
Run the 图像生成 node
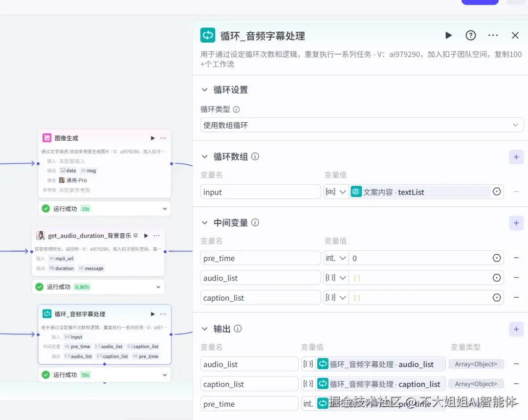pyautogui.click(x=152, y=138)
